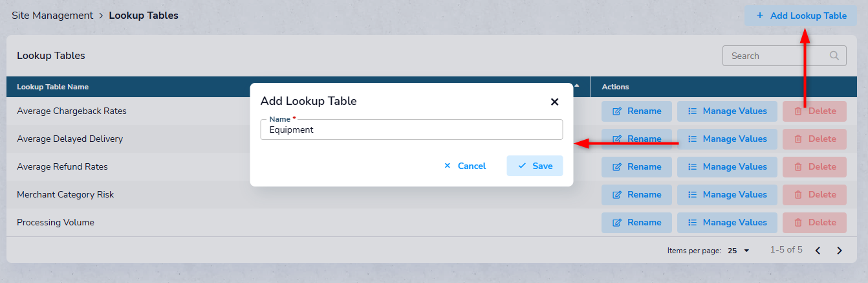868x283 pixels.
Task: Open the items per page dropdown
Action: [739, 250]
